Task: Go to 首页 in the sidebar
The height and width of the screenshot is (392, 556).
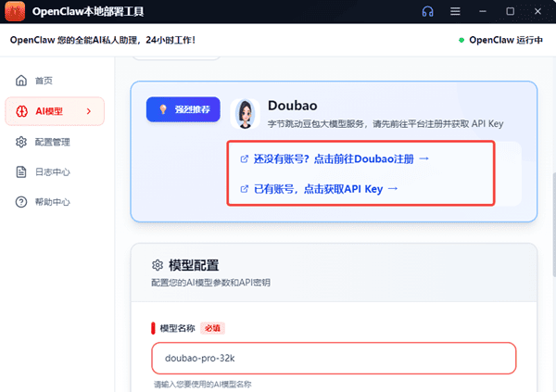Action: (x=44, y=81)
